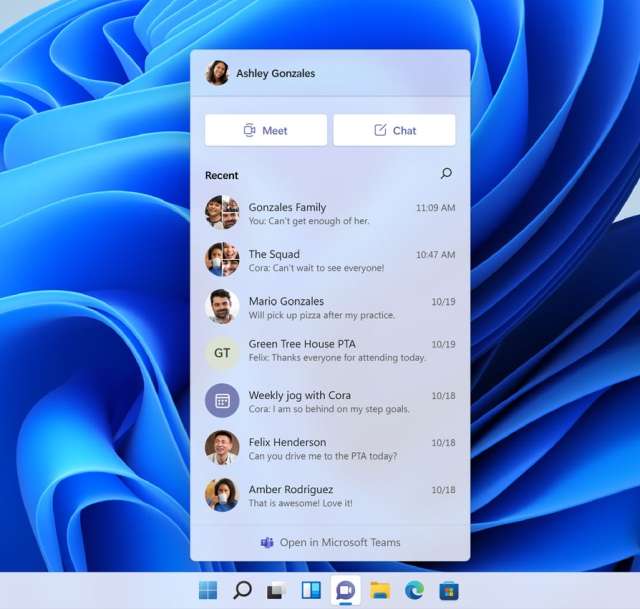
Task: Click Open in Microsoft Teams link
Action: (x=340, y=542)
